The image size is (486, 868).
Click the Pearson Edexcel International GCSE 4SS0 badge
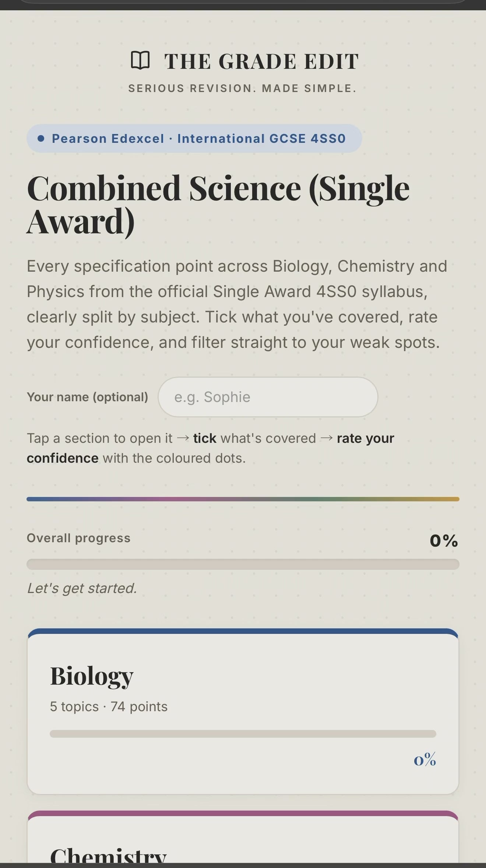pos(194,138)
